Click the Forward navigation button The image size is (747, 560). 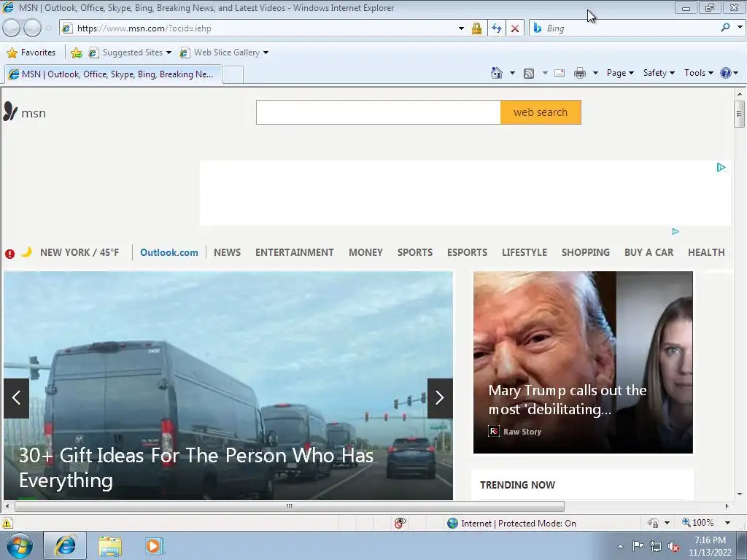(x=32, y=28)
